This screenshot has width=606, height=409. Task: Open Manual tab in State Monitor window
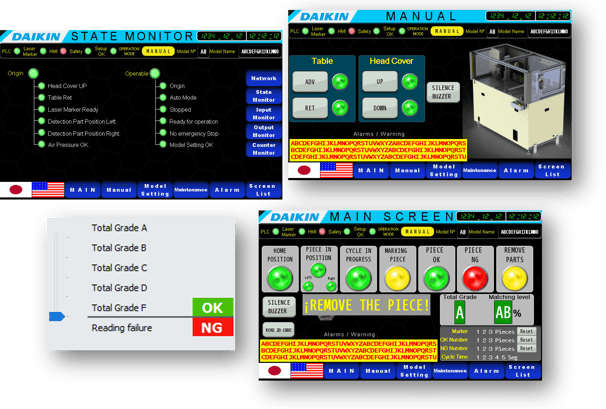tap(119, 190)
